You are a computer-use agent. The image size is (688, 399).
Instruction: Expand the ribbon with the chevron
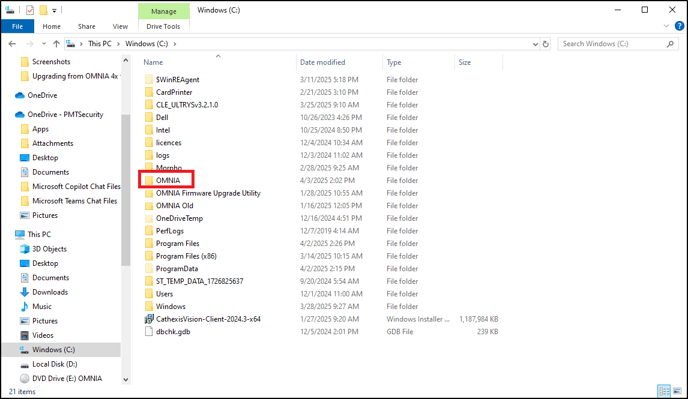pyautogui.click(x=666, y=26)
